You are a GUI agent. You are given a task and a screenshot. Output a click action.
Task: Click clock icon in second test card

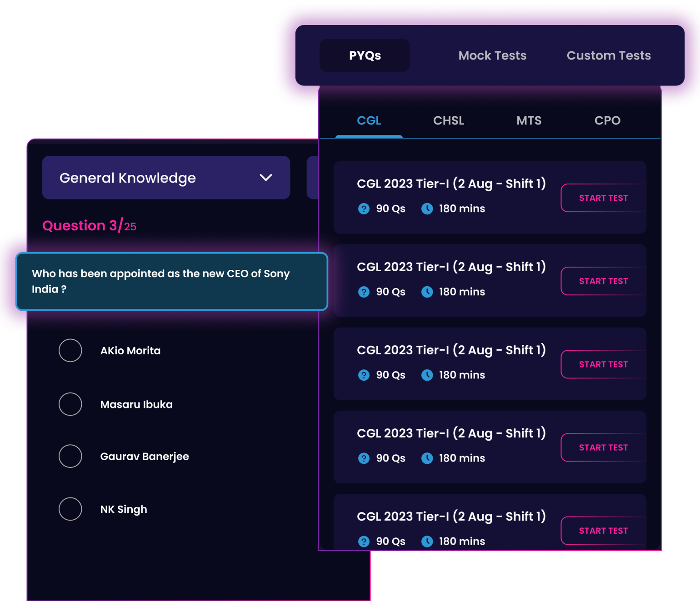[427, 292]
